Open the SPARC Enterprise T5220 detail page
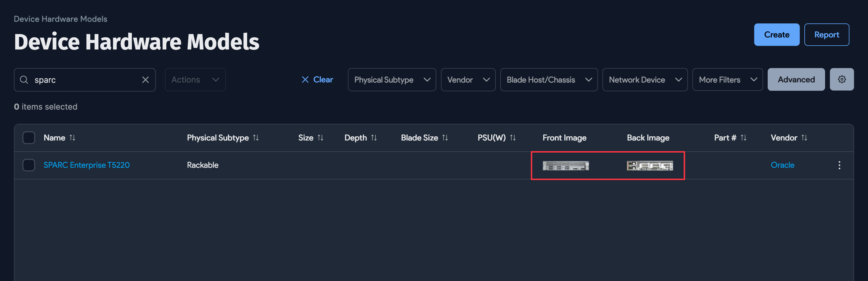 tap(87, 165)
